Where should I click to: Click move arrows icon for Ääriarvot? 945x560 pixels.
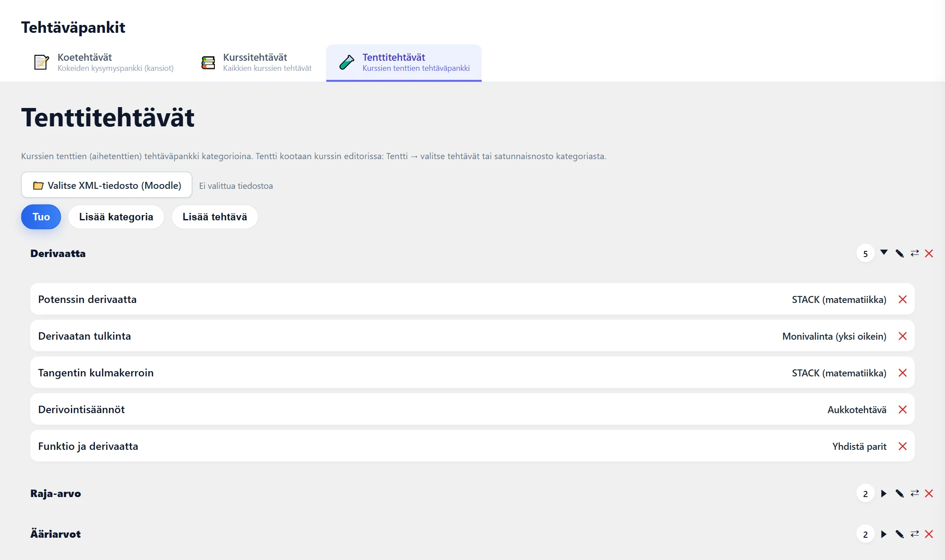(915, 534)
